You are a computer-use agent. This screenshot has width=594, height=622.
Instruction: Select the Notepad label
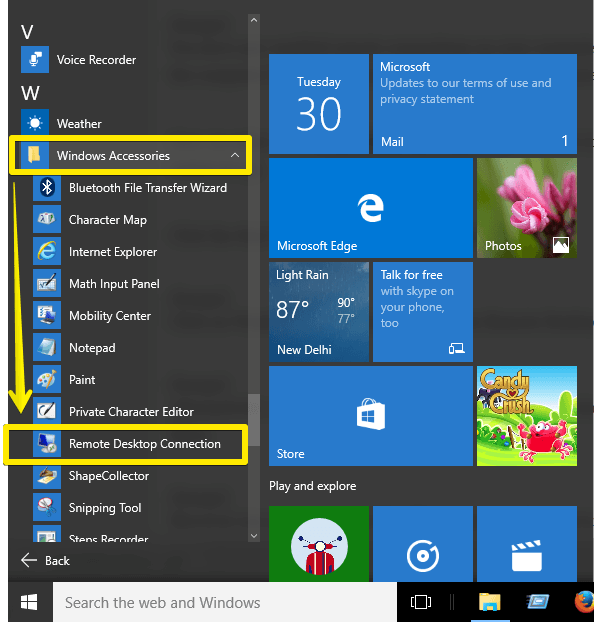coord(92,348)
